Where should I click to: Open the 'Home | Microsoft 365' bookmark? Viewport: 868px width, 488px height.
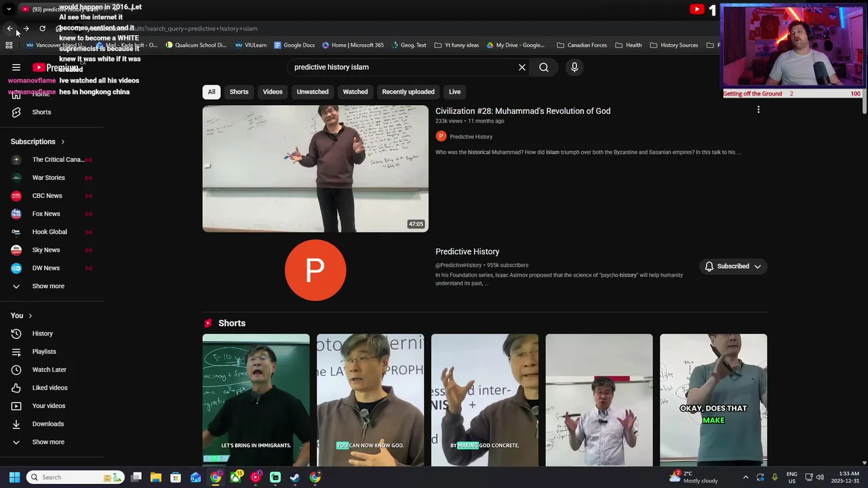coord(353,45)
